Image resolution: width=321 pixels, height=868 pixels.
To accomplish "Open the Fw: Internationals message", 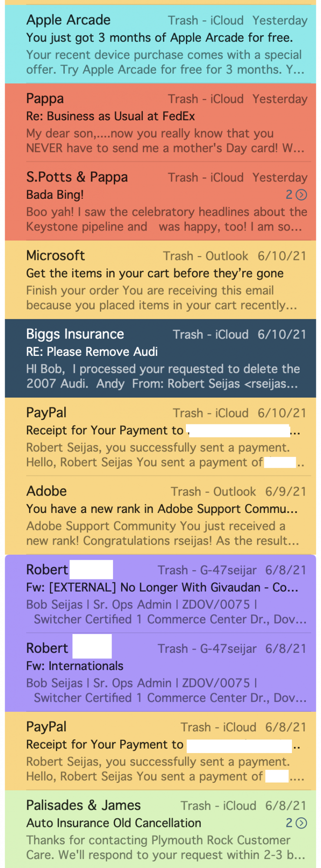I will (160, 672).
